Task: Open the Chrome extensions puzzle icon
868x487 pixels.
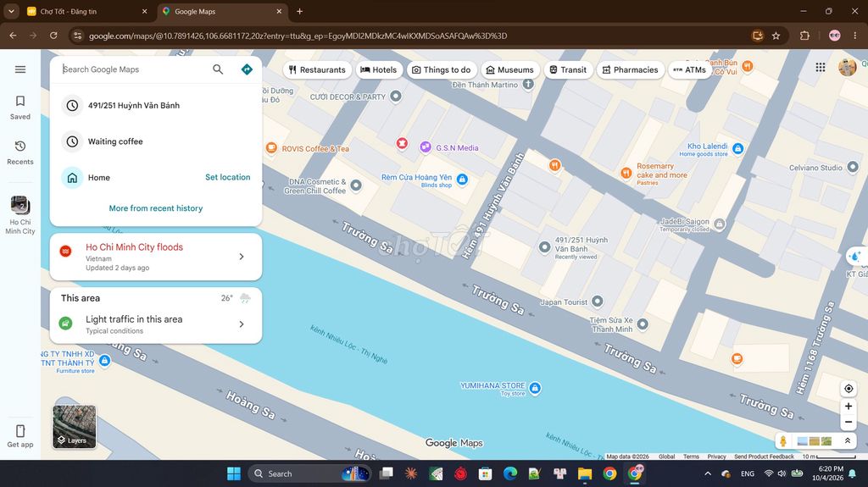Action: click(805, 36)
